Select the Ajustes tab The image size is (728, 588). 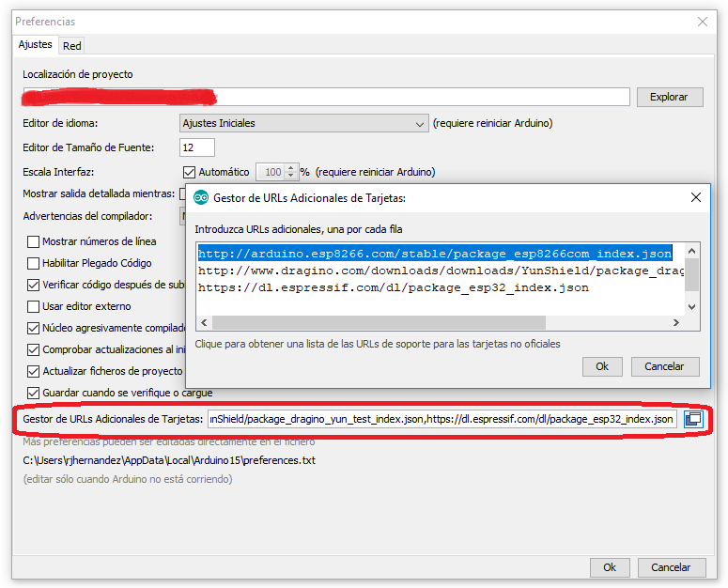point(36,44)
